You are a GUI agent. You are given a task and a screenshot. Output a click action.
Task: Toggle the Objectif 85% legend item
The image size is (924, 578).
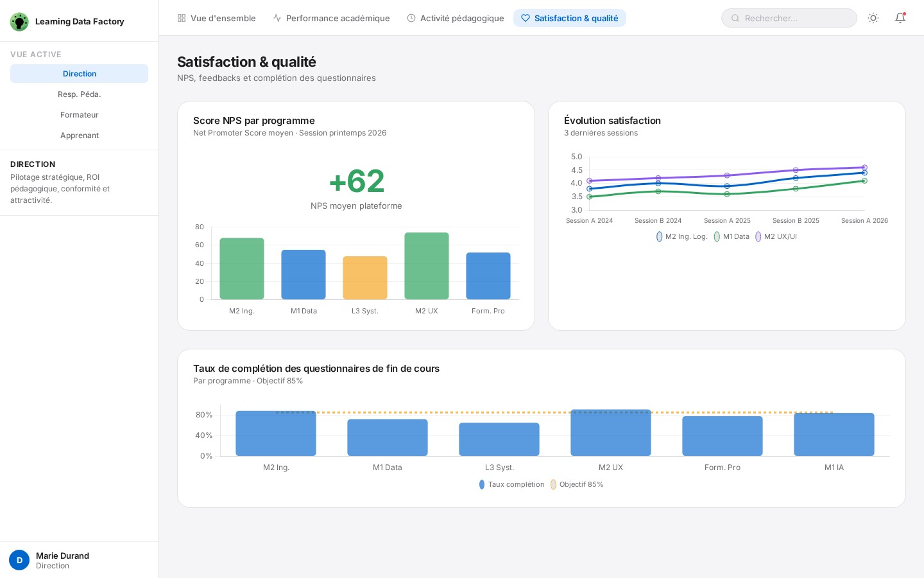576,484
